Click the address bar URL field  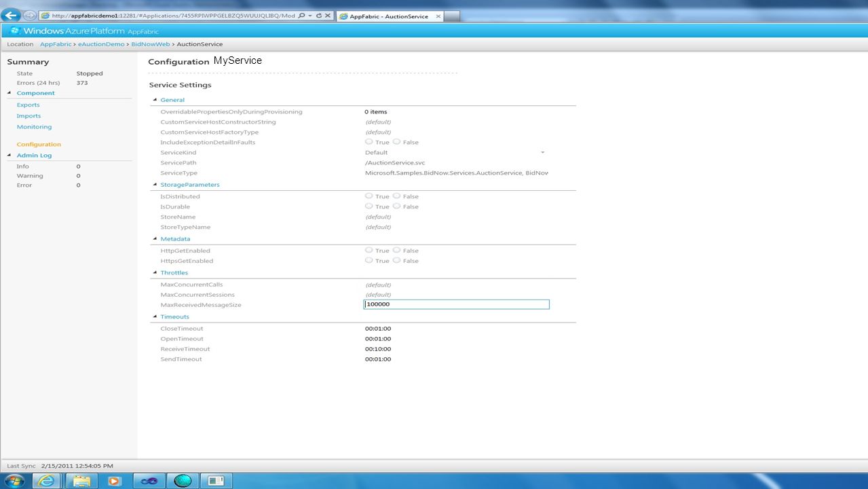point(172,15)
